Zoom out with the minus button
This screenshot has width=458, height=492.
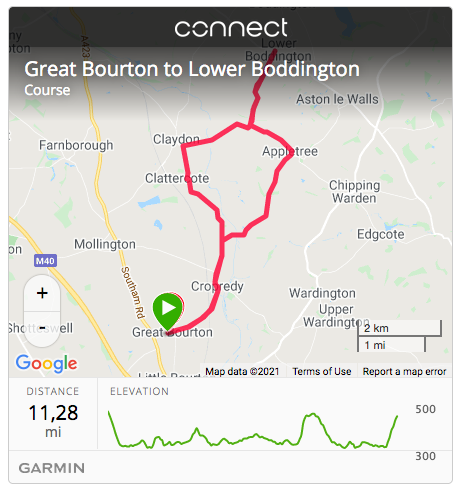click(x=42, y=329)
